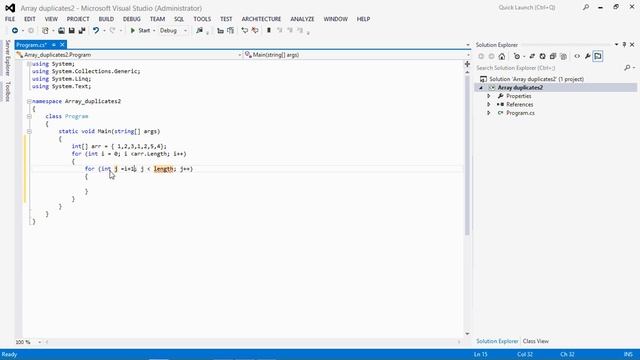Click the Collapse All icon in Solution Explorer
The height and width of the screenshot is (360, 640).
pyautogui.click(x=553, y=57)
